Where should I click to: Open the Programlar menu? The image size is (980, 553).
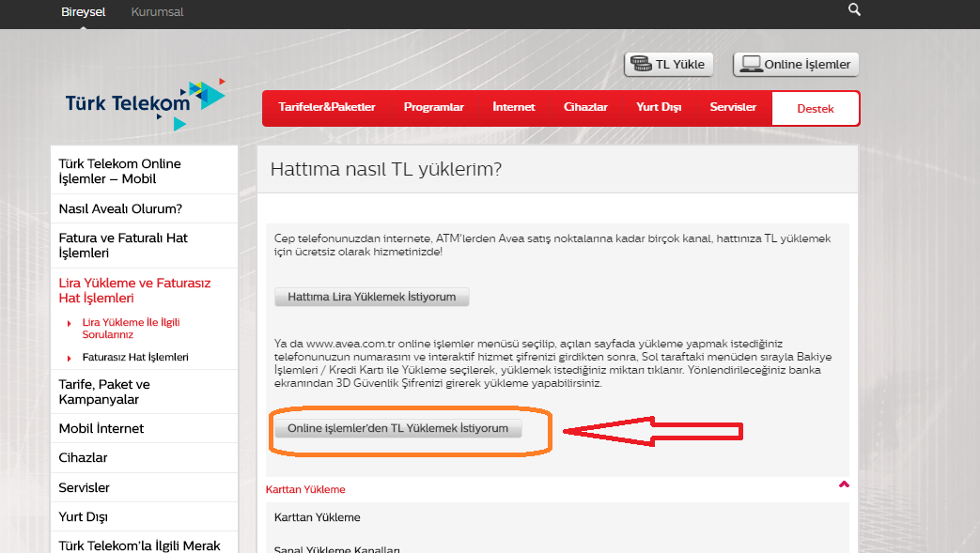(434, 107)
